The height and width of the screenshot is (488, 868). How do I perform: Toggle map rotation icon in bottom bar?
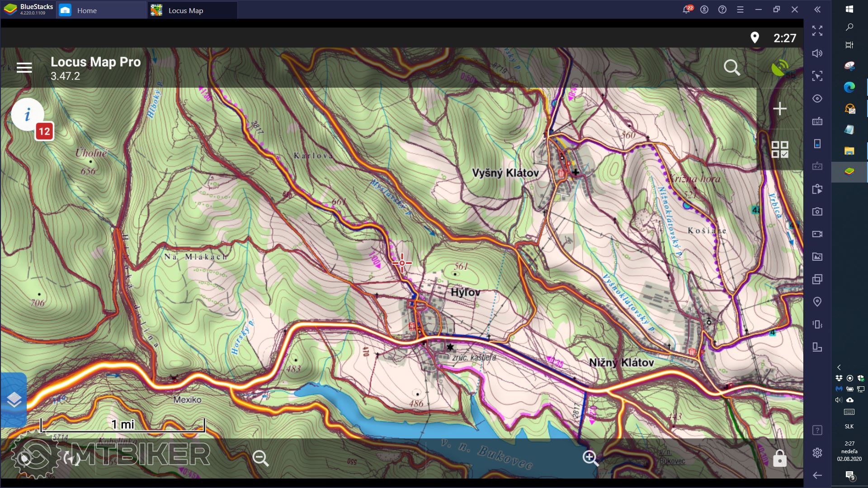click(x=72, y=459)
